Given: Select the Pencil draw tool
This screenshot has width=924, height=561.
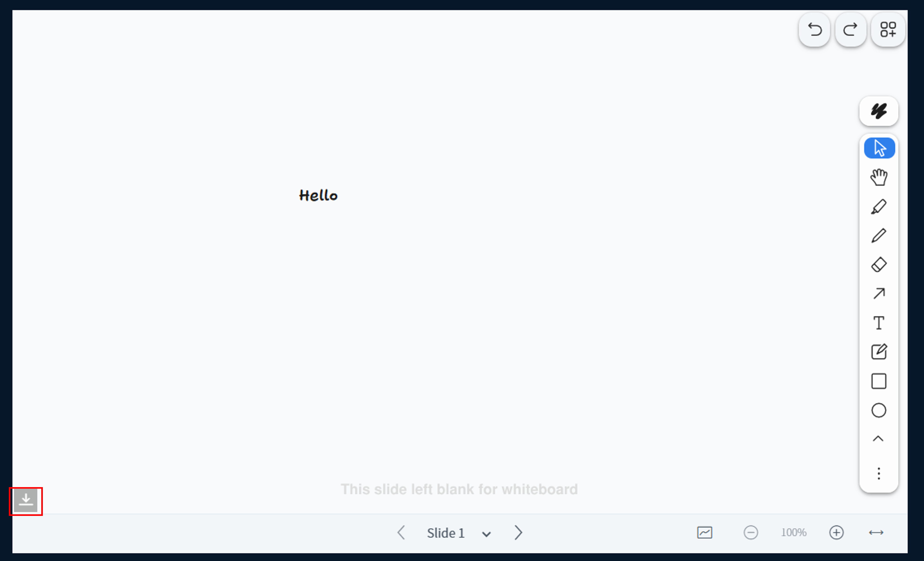Looking at the screenshot, I should [879, 236].
